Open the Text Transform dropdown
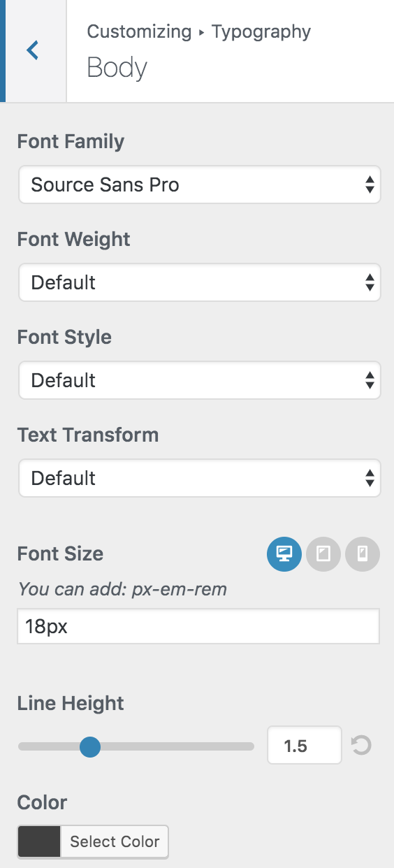Image resolution: width=394 pixels, height=868 pixels. click(x=199, y=478)
